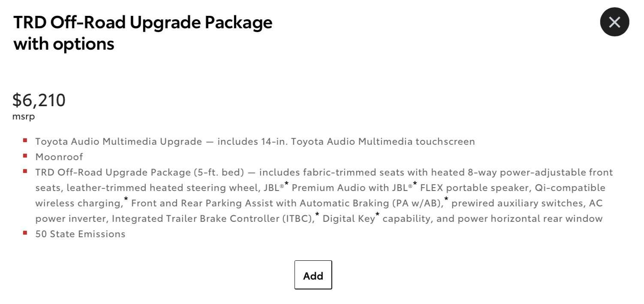644x304 pixels.
Task: Select the red bullet beside Moonroof
Action: point(25,155)
